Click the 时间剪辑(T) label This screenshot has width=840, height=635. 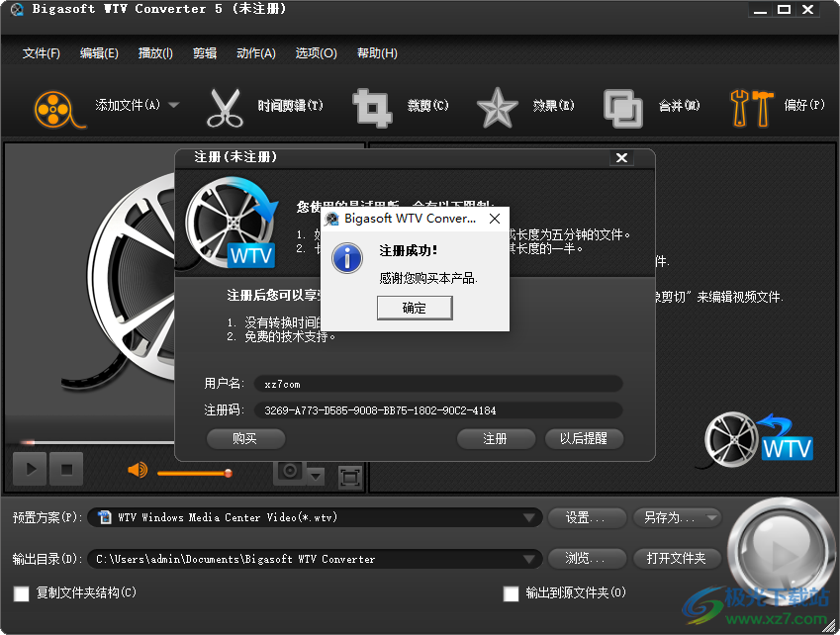290,106
